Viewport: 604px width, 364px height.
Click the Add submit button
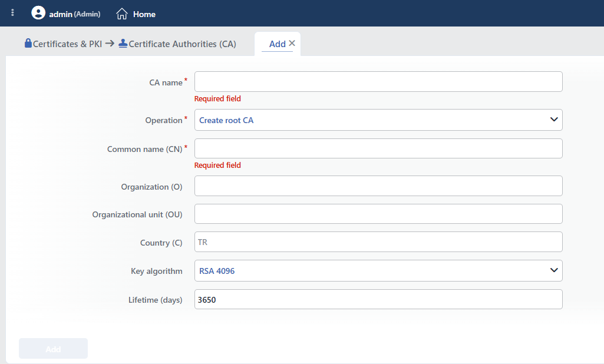pyautogui.click(x=53, y=349)
